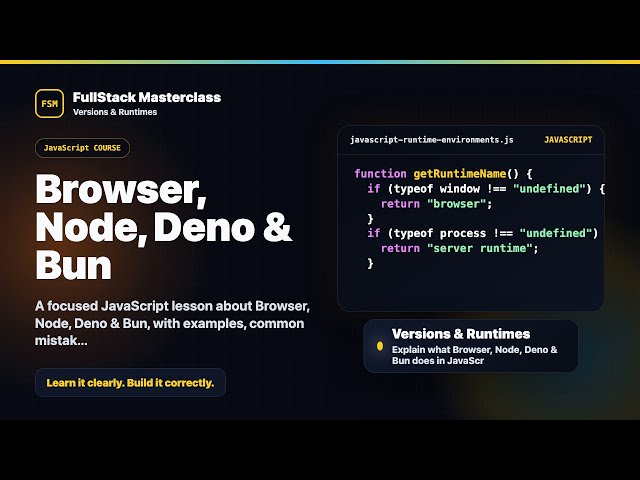Click "Versions & Runtimes" subtitle under FullStack Masterclass
Screen dimensions: 640x480
[115, 112]
